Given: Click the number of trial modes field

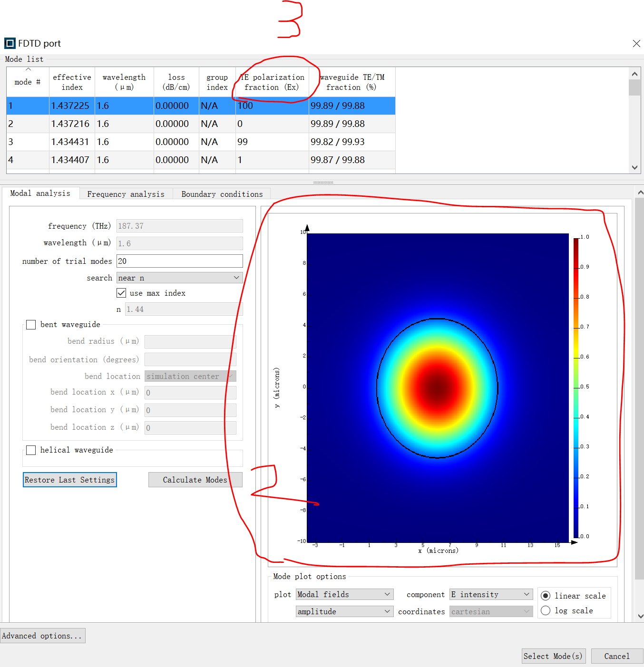Looking at the screenshot, I should tap(180, 261).
